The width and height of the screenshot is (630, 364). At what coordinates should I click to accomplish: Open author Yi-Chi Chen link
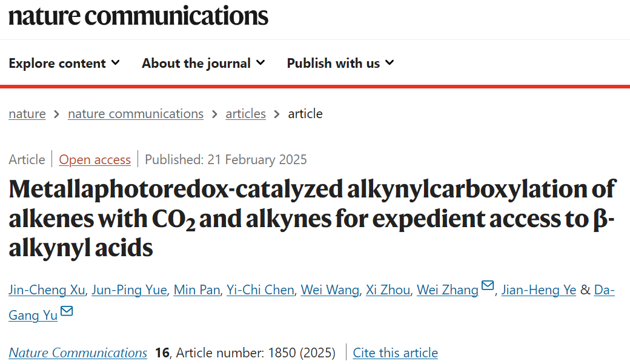260,290
